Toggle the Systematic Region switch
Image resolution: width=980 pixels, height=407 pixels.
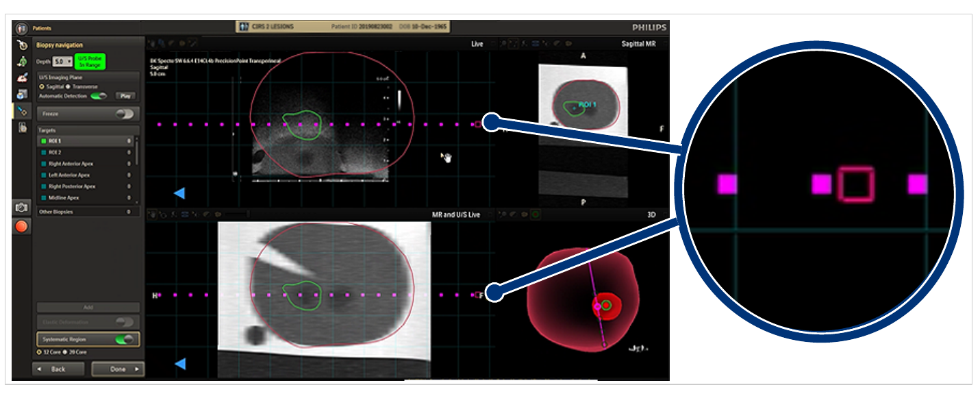(125, 339)
